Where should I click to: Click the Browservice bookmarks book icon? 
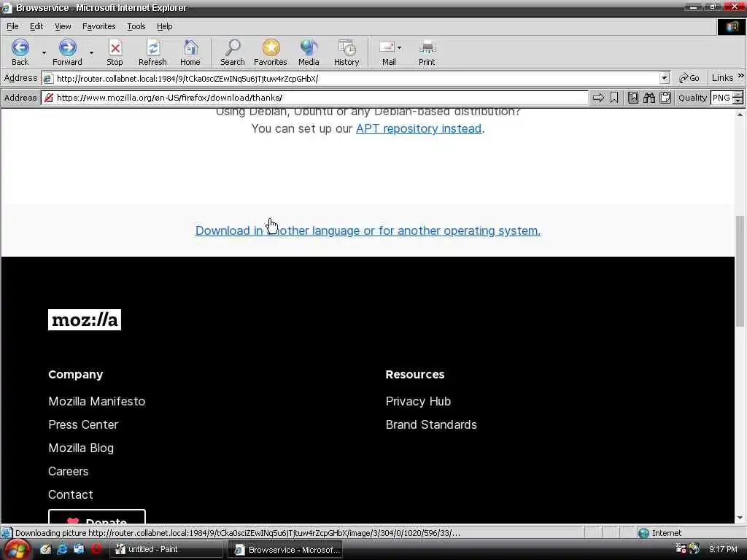(632, 98)
